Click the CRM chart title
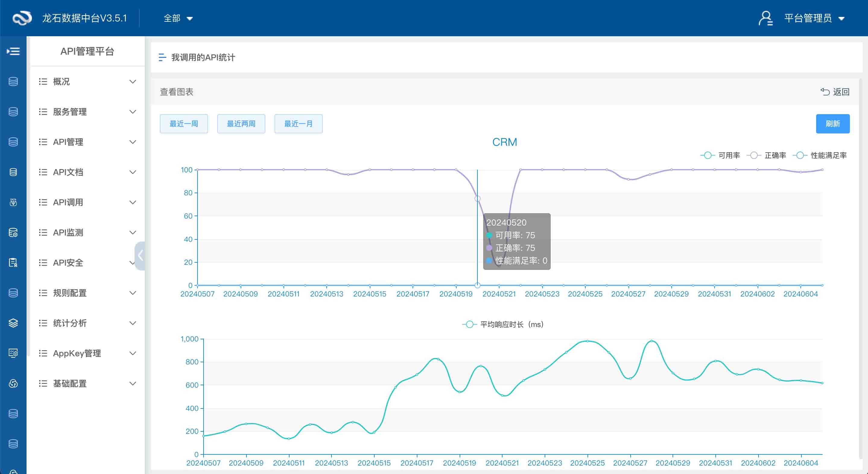The width and height of the screenshot is (868, 474). click(505, 142)
